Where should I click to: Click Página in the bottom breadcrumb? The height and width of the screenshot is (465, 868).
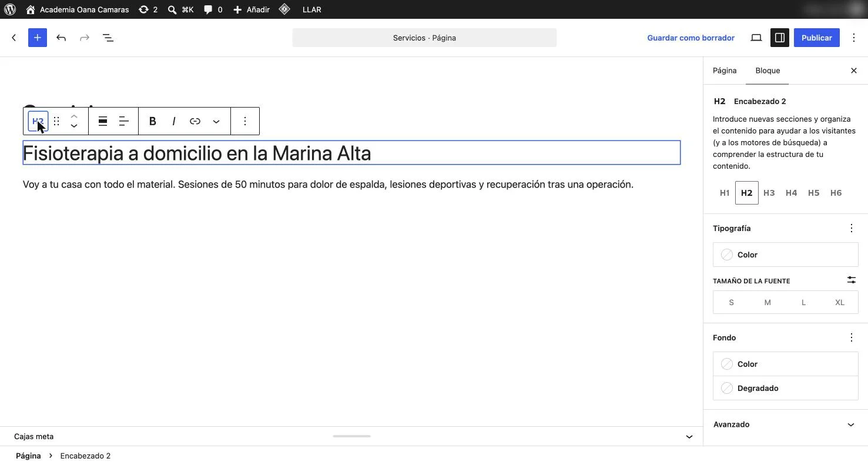(28, 456)
